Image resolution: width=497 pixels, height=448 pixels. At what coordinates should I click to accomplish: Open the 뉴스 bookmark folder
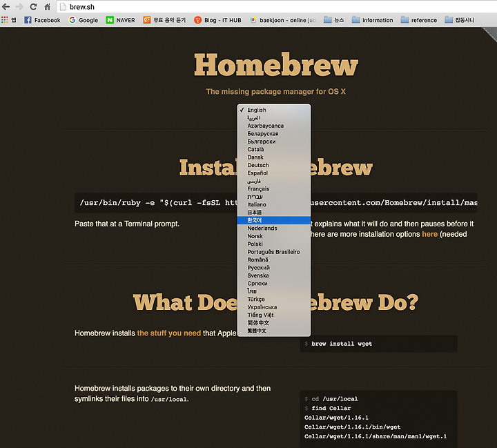coord(334,20)
